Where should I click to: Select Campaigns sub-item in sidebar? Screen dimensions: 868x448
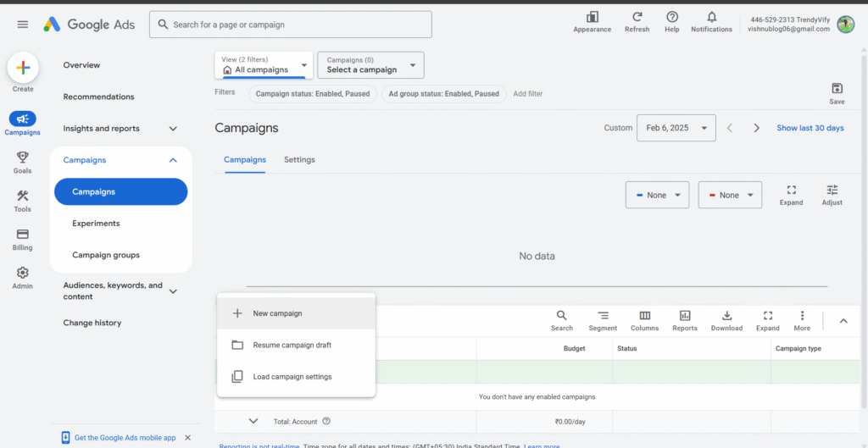click(120, 192)
